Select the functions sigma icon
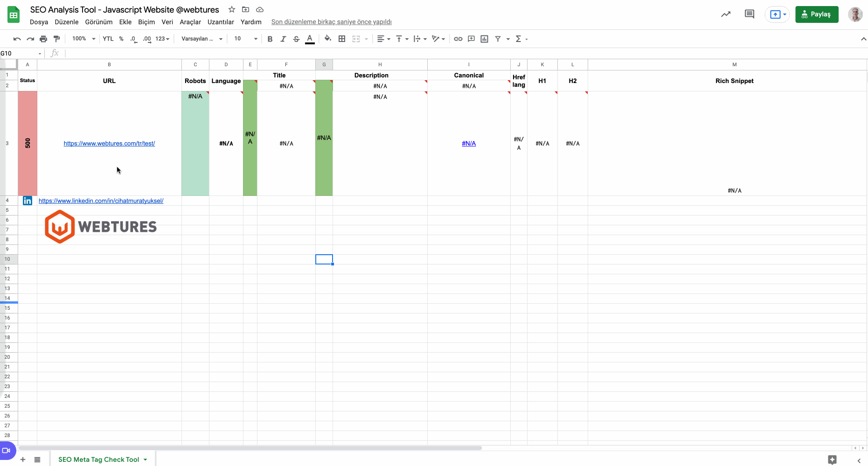Screen dimensions: 868x466 pyautogui.click(x=518, y=39)
